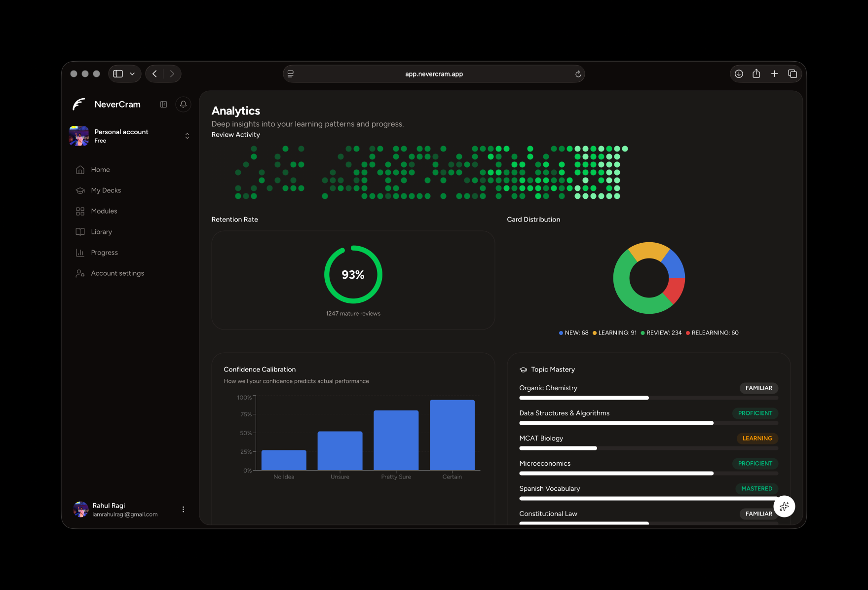Reload the page in address bar
868x590 pixels.
578,74
